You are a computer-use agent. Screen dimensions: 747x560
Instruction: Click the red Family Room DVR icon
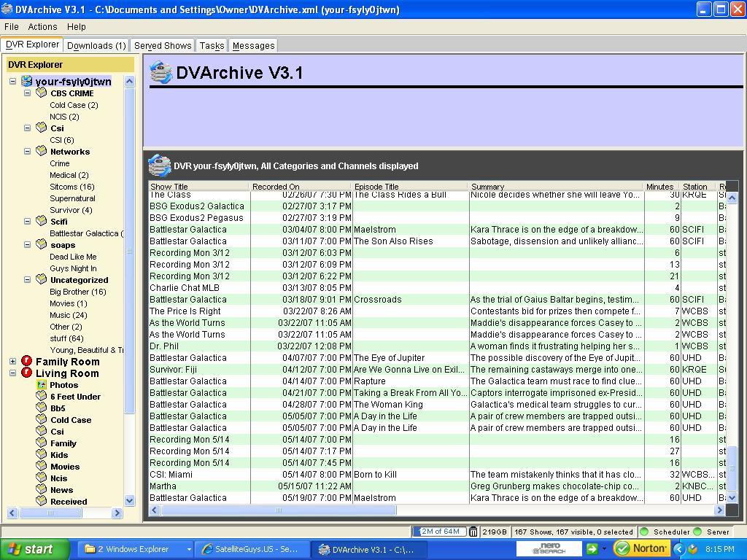[x=27, y=361]
